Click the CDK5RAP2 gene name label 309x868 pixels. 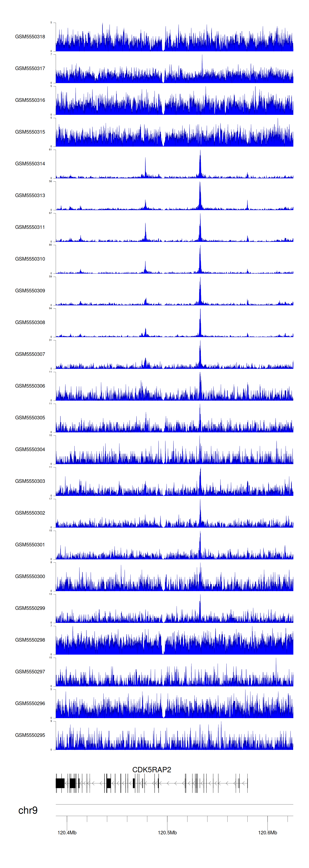point(151,769)
